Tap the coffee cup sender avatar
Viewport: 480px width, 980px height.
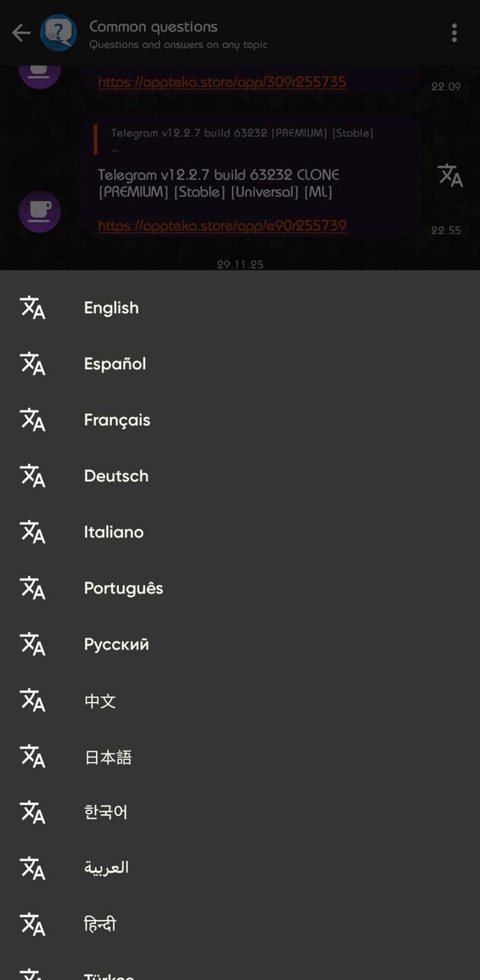coord(39,211)
